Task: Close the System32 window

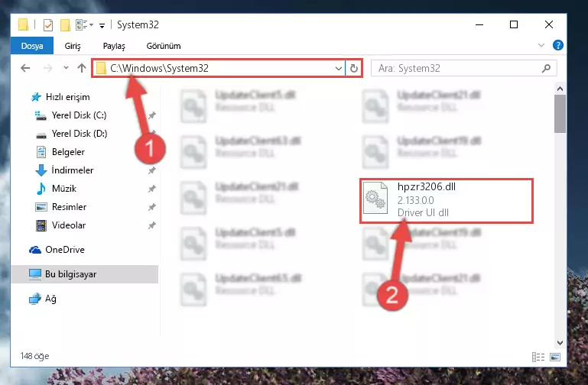Action: coord(549,24)
